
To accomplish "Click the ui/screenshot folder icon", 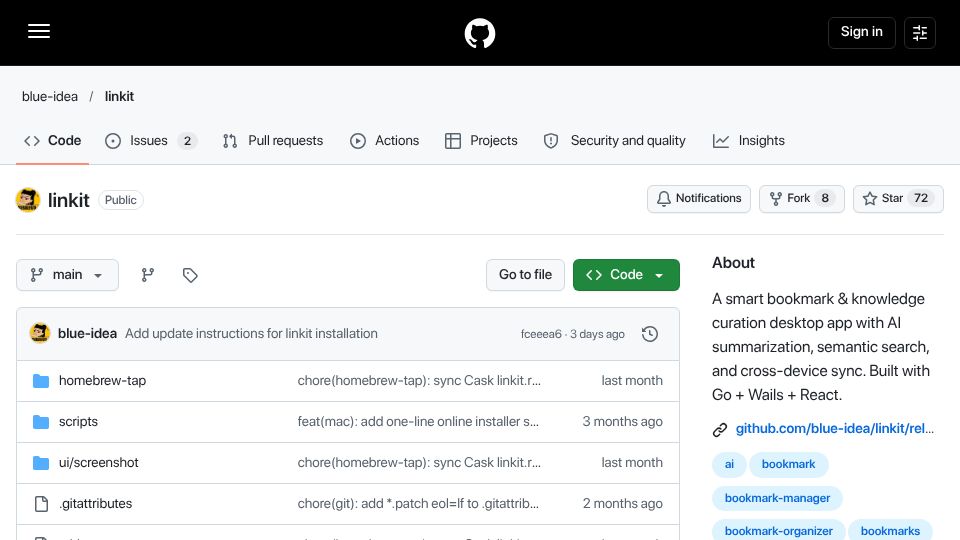I will coord(41,463).
